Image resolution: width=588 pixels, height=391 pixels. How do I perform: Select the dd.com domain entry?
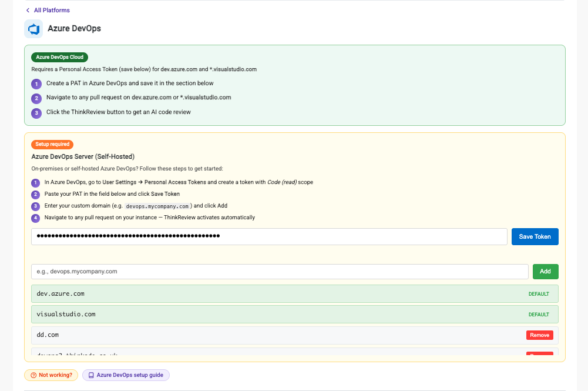[295, 335]
